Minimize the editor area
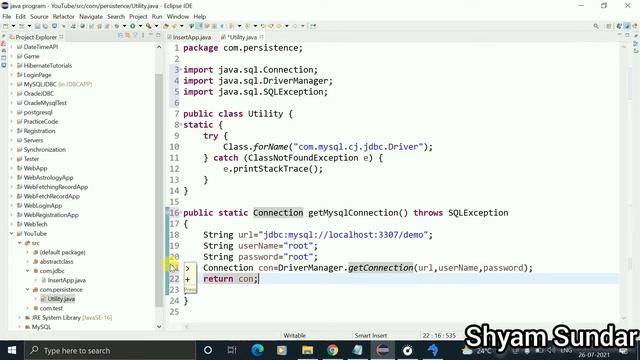Image resolution: width=640 pixels, height=360 pixels. pyautogui.click(x=619, y=35)
